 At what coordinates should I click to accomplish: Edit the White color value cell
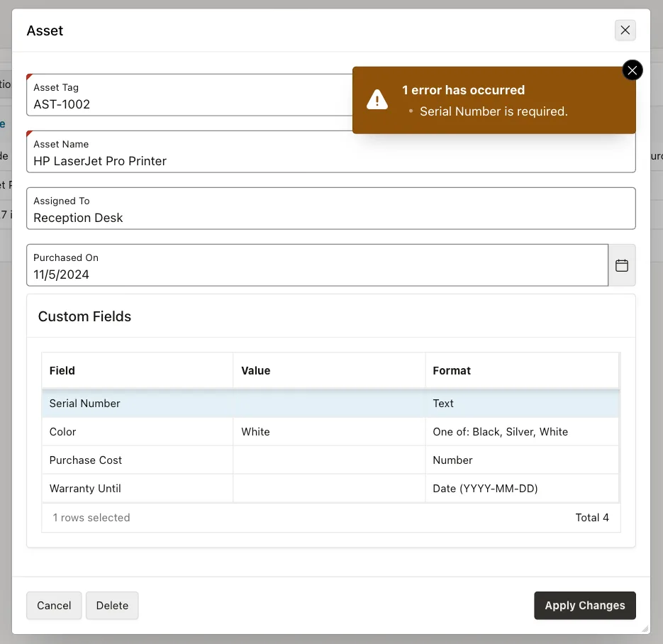[329, 432]
